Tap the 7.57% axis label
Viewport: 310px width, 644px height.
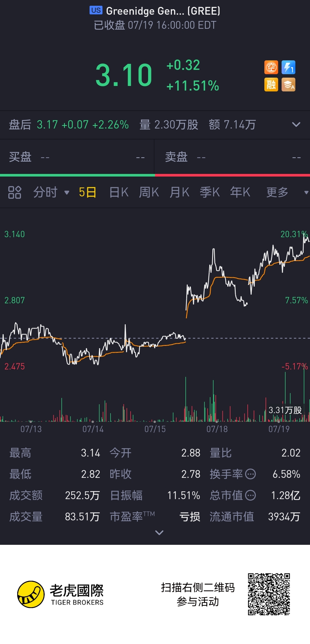point(297,300)
